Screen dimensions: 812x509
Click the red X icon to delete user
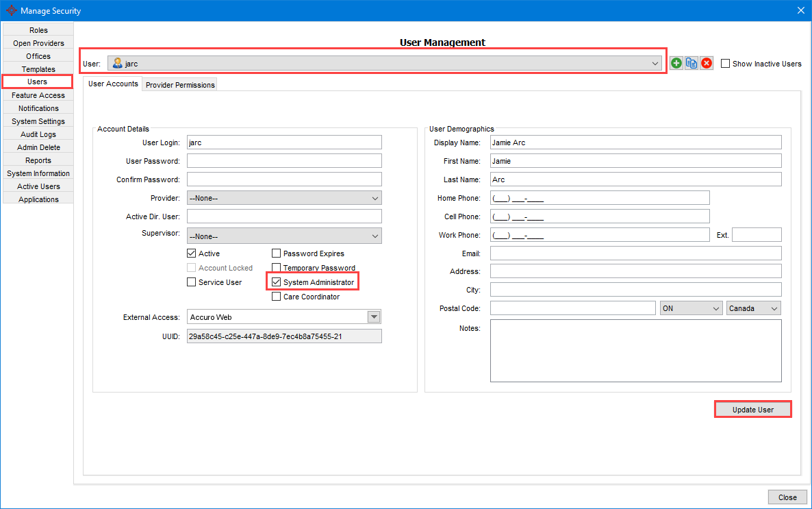tap(707, 63)
